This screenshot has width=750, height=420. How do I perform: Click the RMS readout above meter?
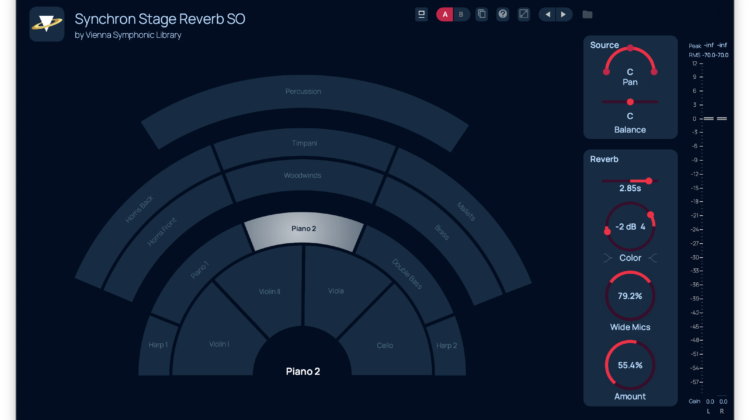point(708,55)
